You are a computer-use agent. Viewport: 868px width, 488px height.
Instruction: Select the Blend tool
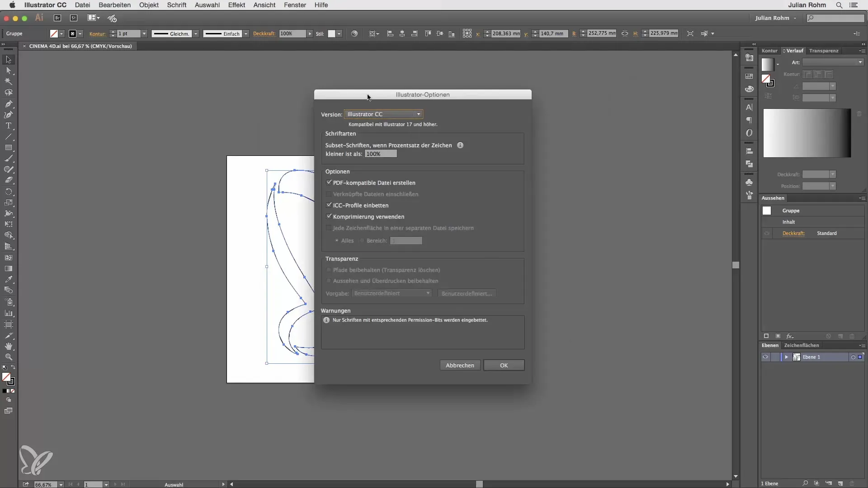[x=9, y=291]
